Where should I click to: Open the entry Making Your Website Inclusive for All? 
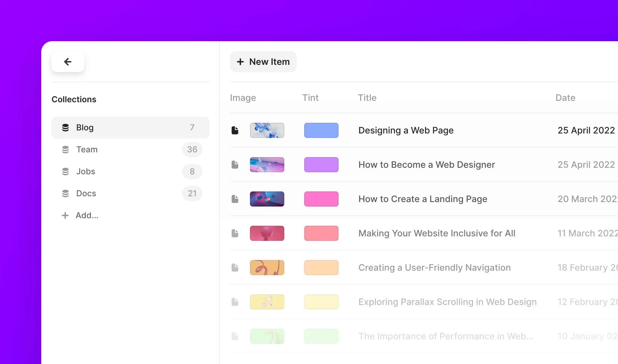click(x=436, y=233)
